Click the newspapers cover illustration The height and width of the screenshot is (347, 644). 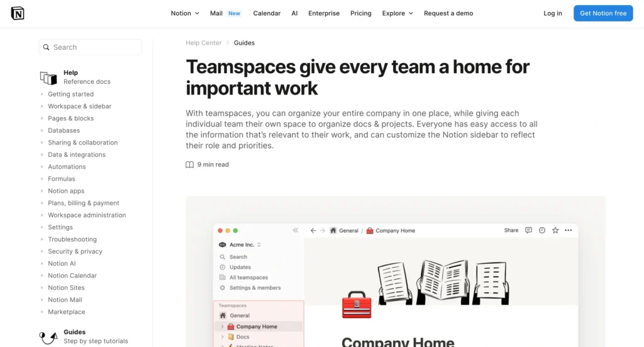click(x=443, y=283)
